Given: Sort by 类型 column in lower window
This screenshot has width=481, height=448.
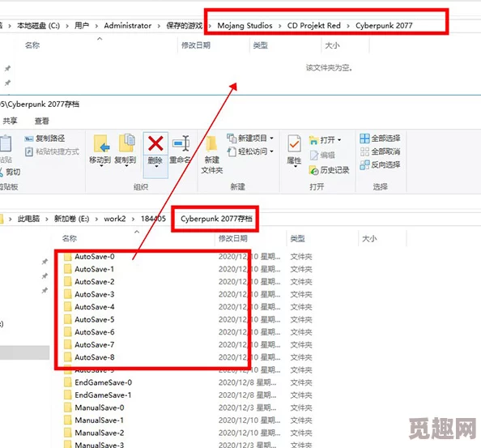Looking at the screenshot, I should pos(297,238).
